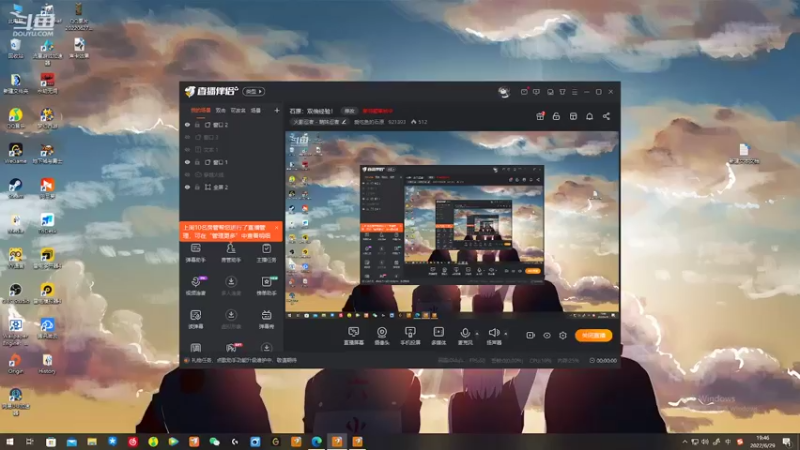The image size is (800, 450).
Task: Toggle preview with the eye icon in the bottom bar
Action: [546, 335]
